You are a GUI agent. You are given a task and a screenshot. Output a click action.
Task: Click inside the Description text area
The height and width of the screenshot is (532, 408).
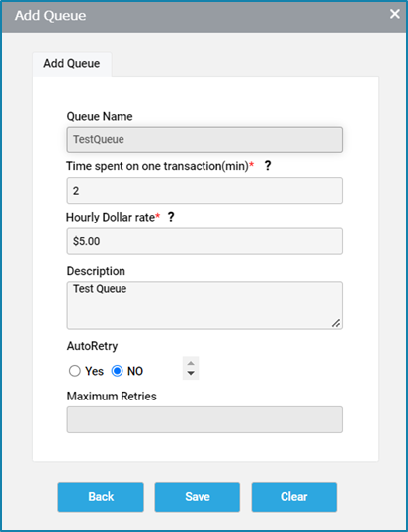pos(204,306)
